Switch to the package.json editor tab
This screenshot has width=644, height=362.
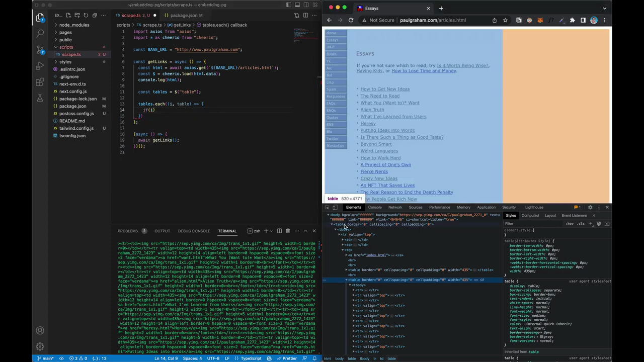pyautogui.click(x=183, y=15)
